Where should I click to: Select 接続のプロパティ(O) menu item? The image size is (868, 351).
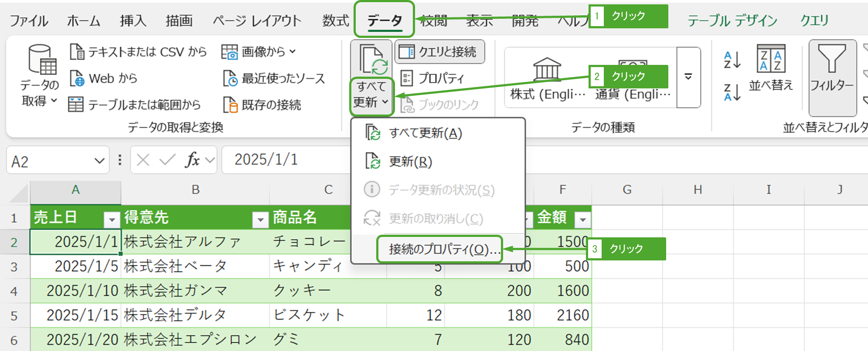(439, 249)
